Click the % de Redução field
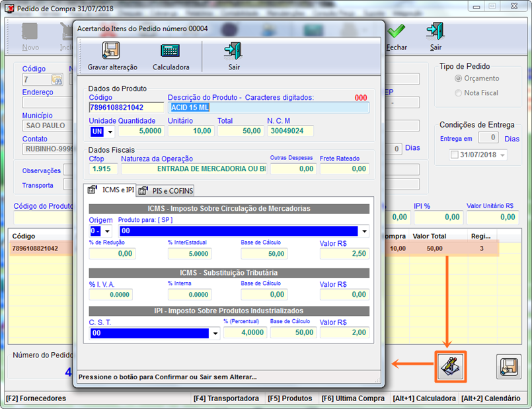Screen dimensions: 532x409 [112, 254]
